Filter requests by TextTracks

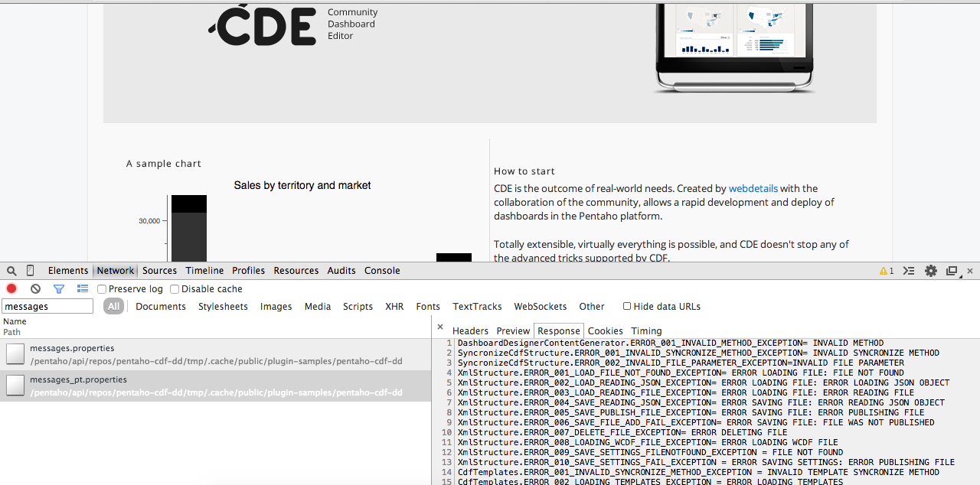tap(477, 307)
